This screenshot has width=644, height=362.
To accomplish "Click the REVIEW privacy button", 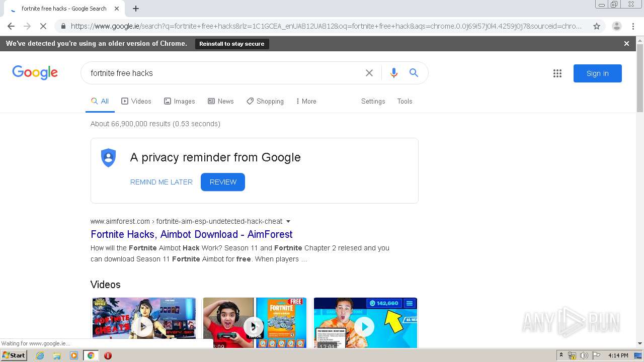I will (x=223, y=182).
